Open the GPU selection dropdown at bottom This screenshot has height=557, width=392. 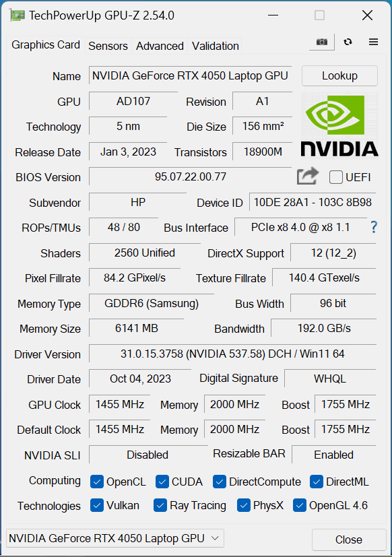tap(115, 538)
